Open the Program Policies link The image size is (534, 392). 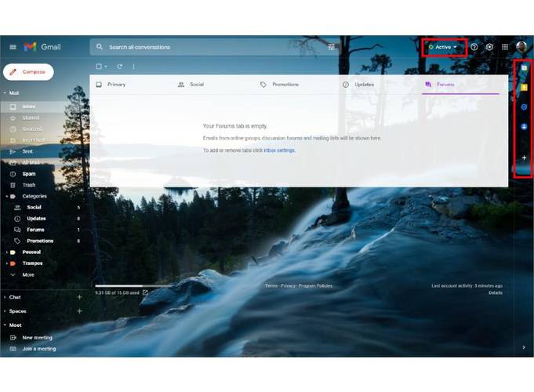click(x=315, y=285)
